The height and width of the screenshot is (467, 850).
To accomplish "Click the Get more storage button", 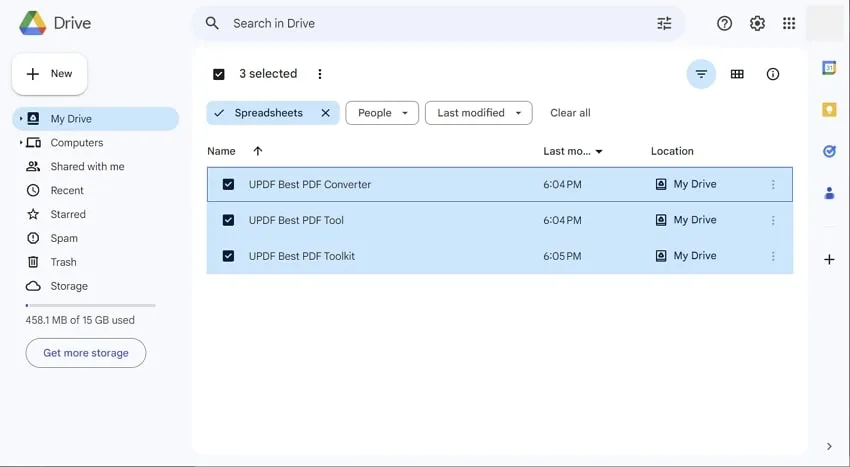I will pos(86,353).
